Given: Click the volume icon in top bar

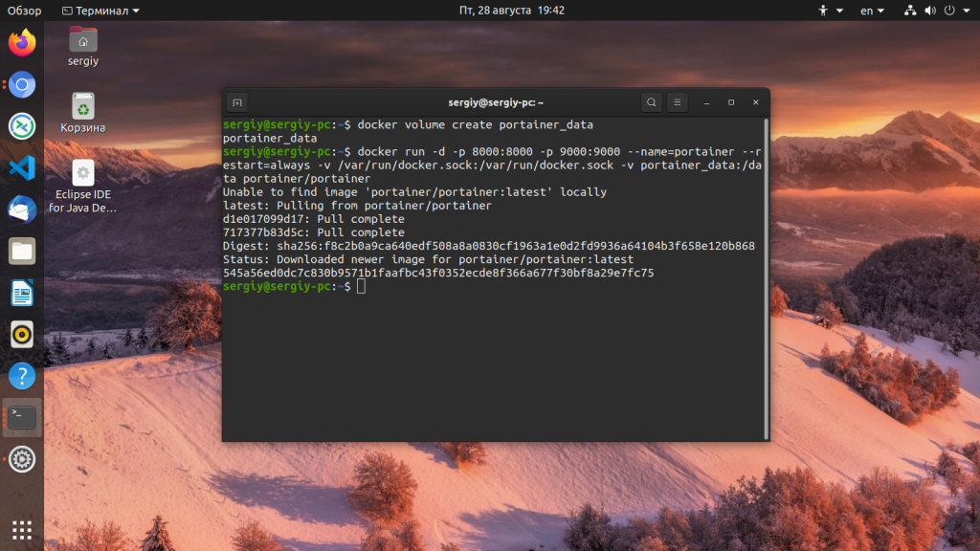Looking at the screenshot, I should pos(930,11).
